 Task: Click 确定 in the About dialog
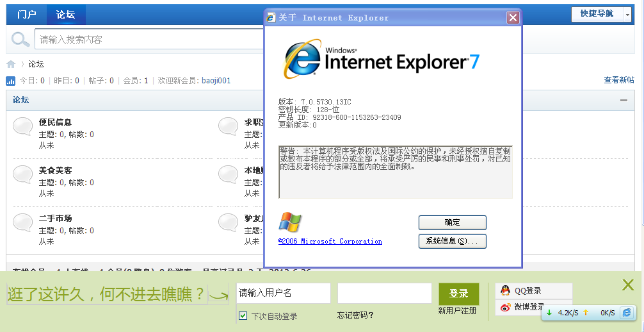pos(452,222)
